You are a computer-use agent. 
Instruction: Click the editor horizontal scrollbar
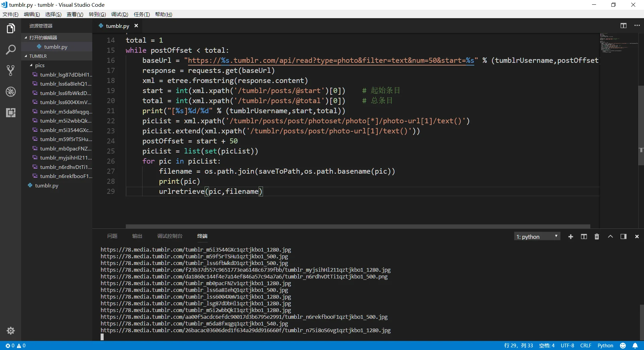coord(358,226)
